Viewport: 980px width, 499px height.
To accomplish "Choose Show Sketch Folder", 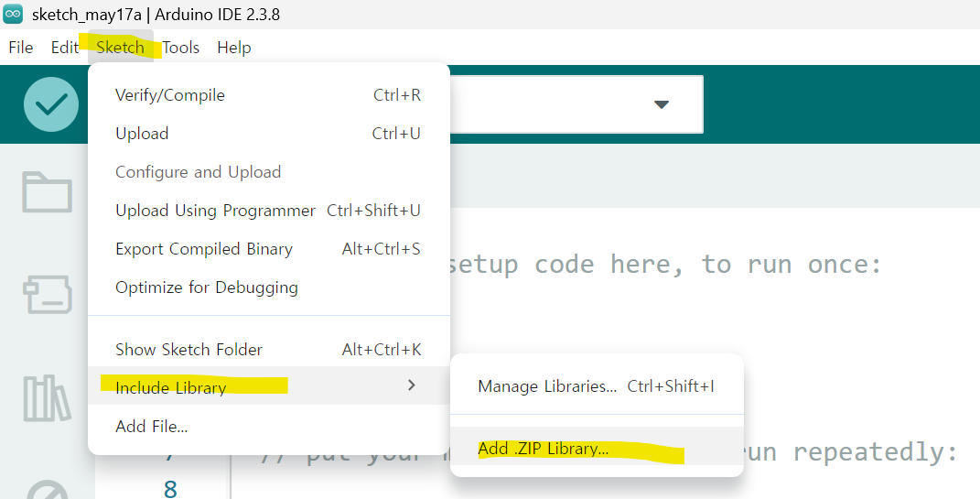I will coord(269,350).
